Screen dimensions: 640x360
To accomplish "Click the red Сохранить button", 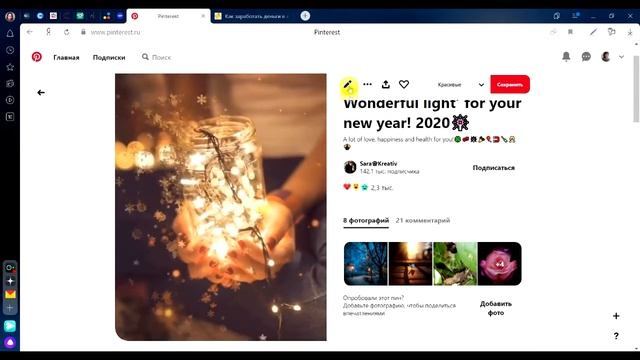I will point(510,84).
